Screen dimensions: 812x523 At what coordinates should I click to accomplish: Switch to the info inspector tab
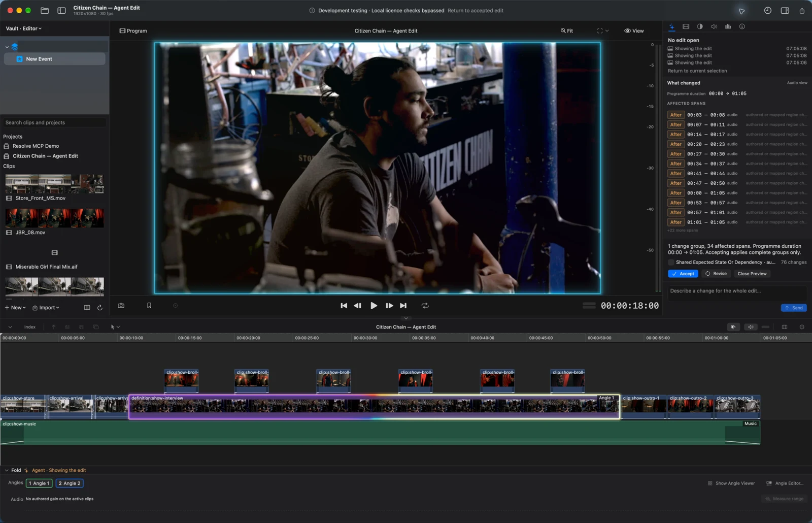[x=742, y=26]
